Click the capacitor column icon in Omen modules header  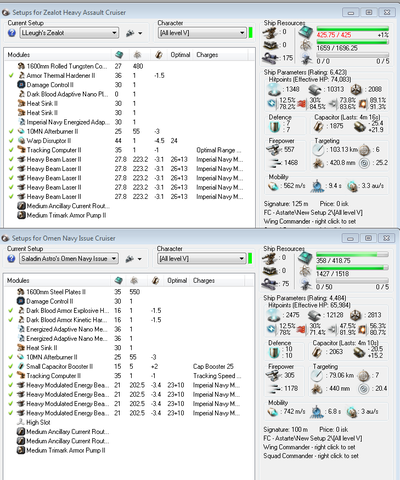coord(155,281)
